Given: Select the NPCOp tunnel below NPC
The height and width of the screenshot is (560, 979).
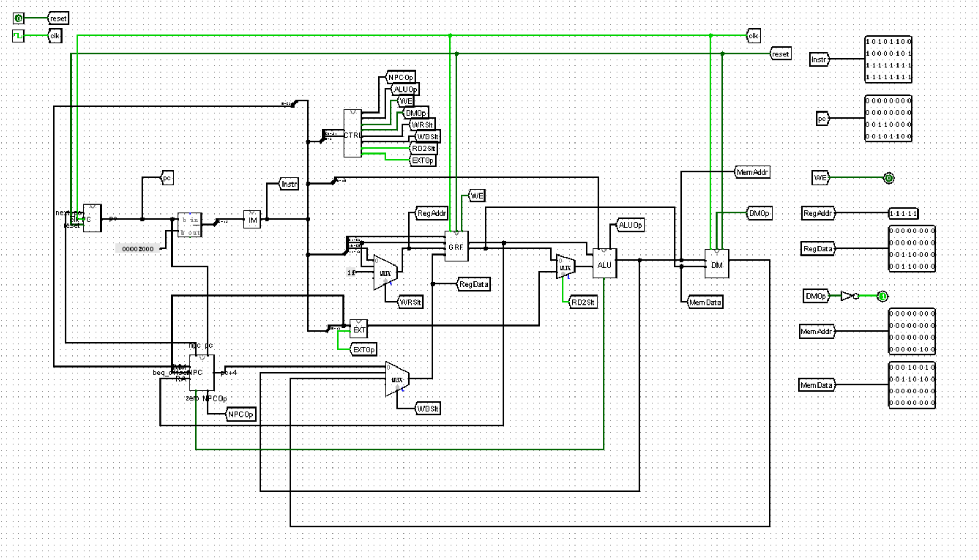Looking at the screenshot, I should [x=240, y=414].
